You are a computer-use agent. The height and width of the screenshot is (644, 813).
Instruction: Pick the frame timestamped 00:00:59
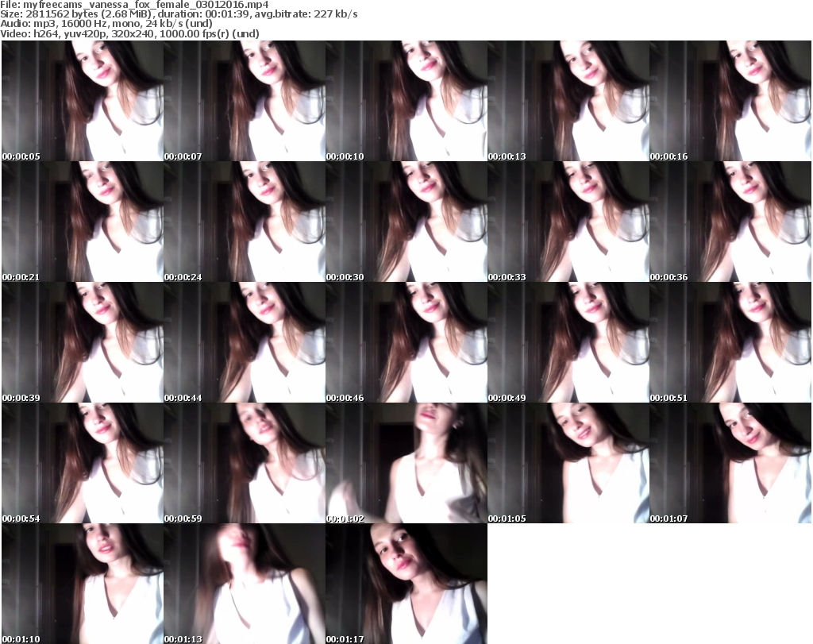(245, 463)
